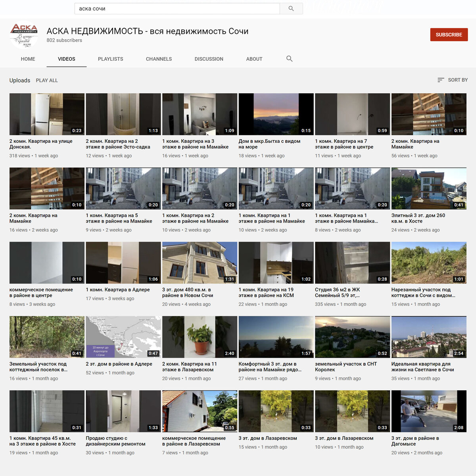The height and width of the screenshot is (476, 476).
Task: Open thumbnail of Дагомыс house video
Action: click(x=429, y=411)
